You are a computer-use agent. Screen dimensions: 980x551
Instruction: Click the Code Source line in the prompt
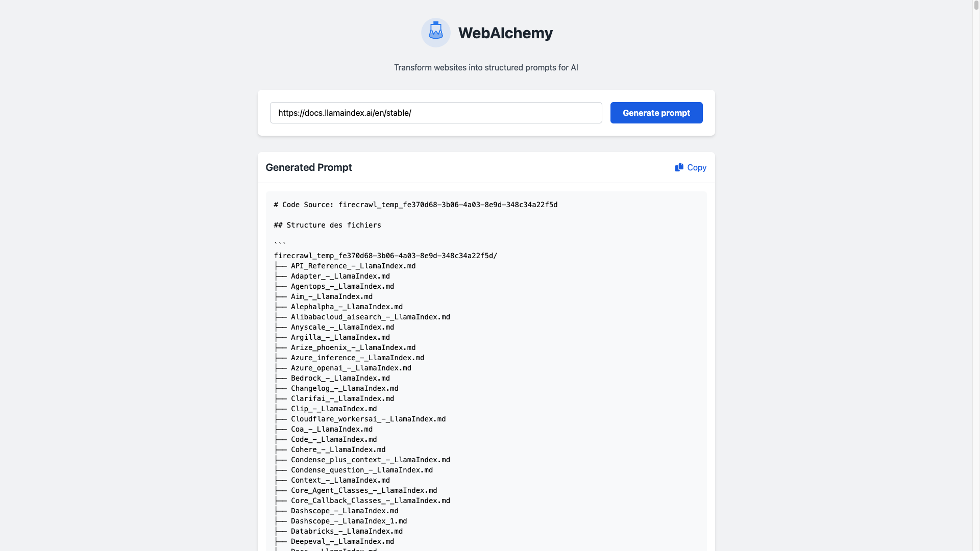click(x=415, y=205)
